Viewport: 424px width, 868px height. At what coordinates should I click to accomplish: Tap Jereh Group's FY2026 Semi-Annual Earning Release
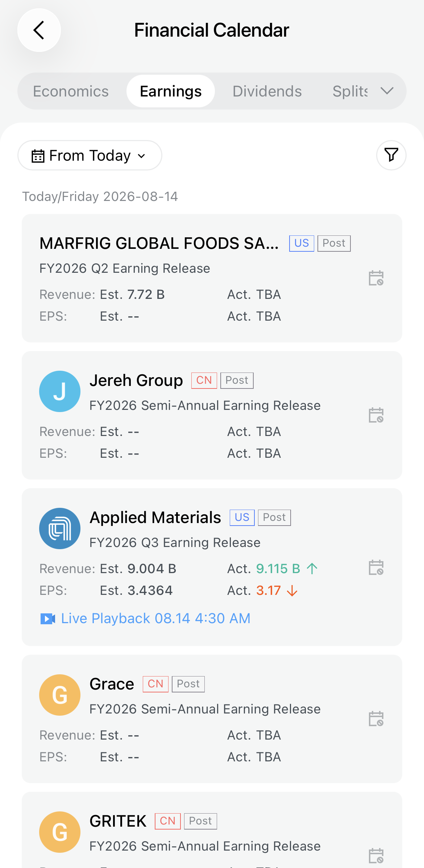click(205, 406)
